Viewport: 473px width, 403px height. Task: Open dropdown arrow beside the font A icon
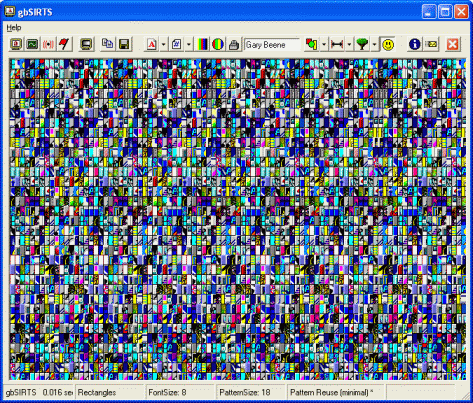coord(163,44)
